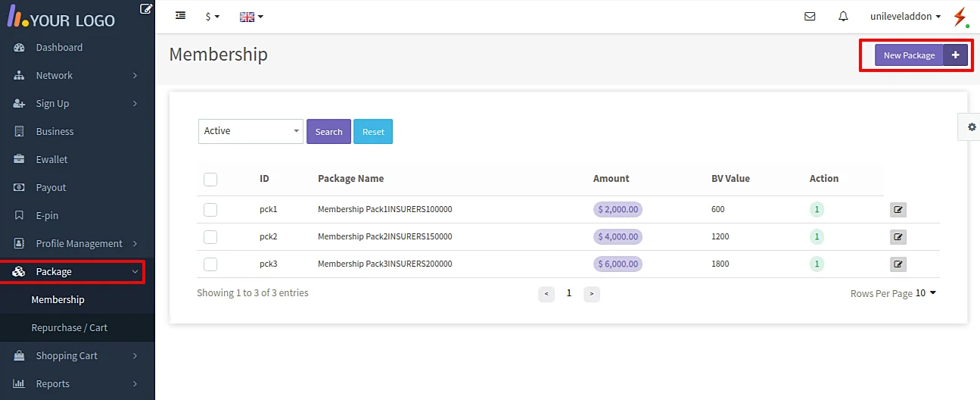
Task: Tick the select-all header checkbox
Action: point(210,180)
